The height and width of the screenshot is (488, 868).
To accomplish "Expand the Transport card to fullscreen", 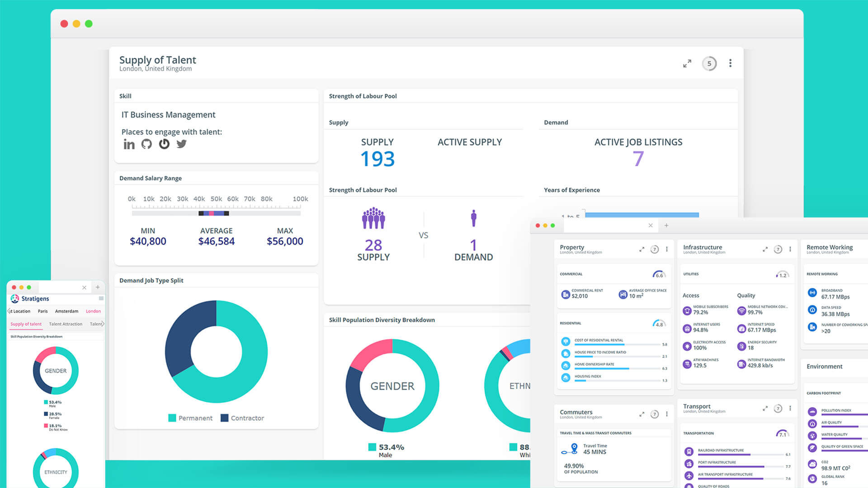I will (765, 408).
